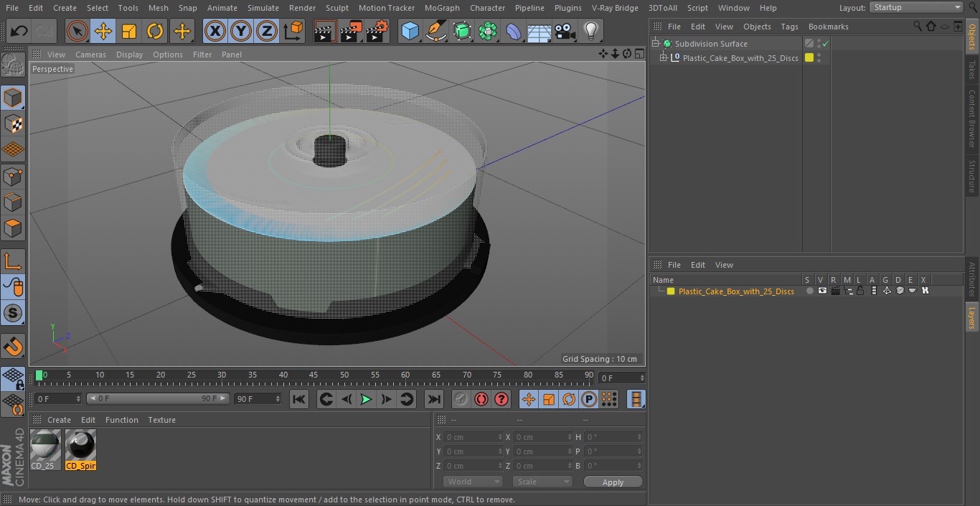Screen dimensions: 980x506
Task: Add a subdivision generator object
Action: pos(463,31)
